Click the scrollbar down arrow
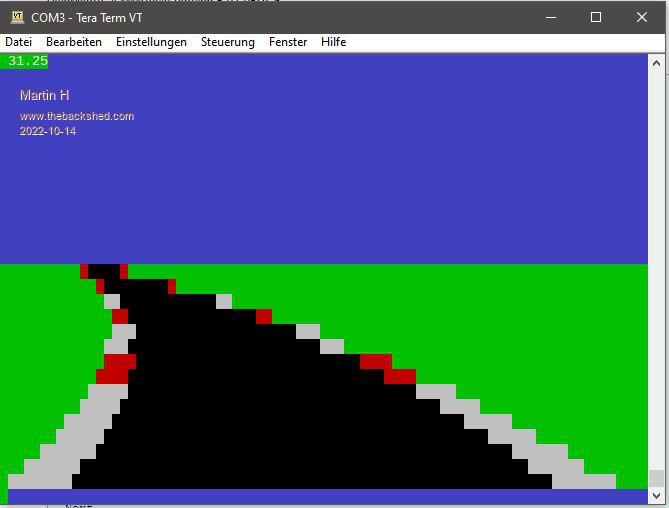 (x=656, y=495)
